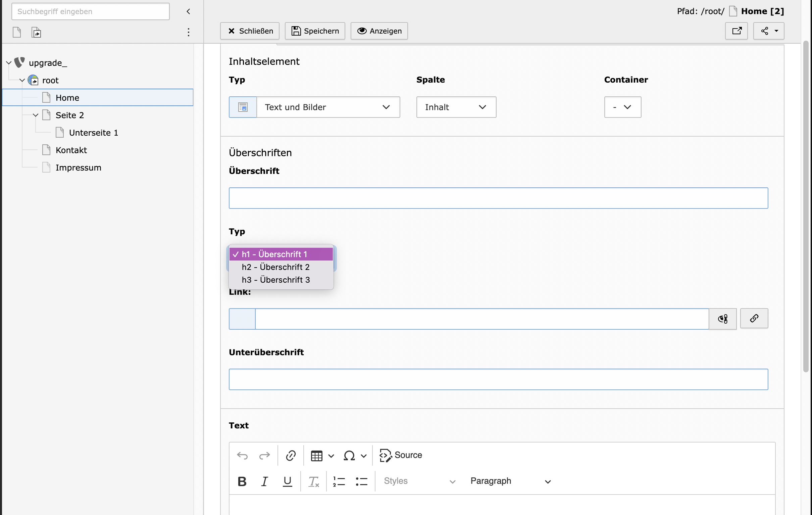
Task: Click the Unterüberschrift input field
Action: 498,379
